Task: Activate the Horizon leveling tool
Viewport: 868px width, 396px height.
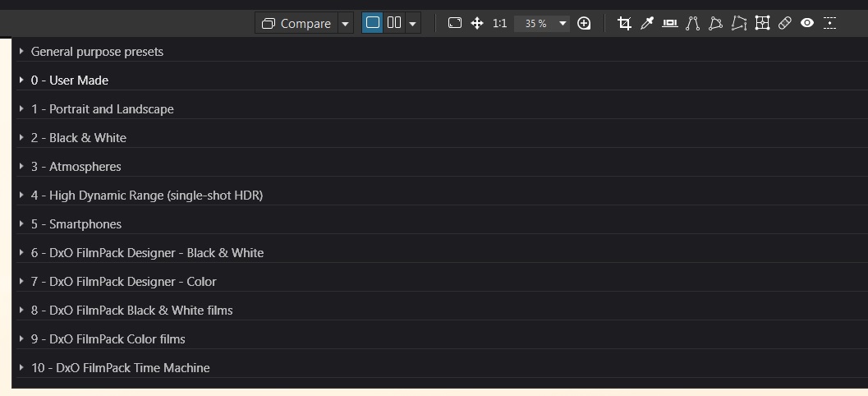Action: (670, 23)
